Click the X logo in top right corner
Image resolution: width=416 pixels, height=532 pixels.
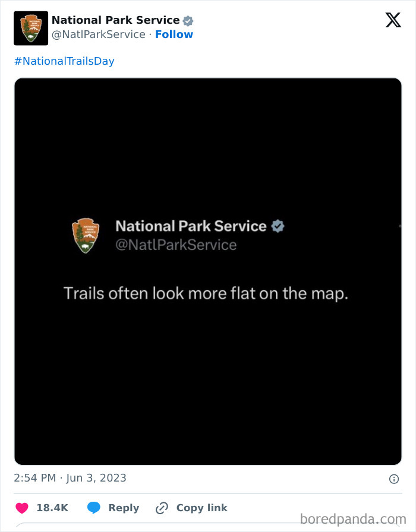coord(393,20)
